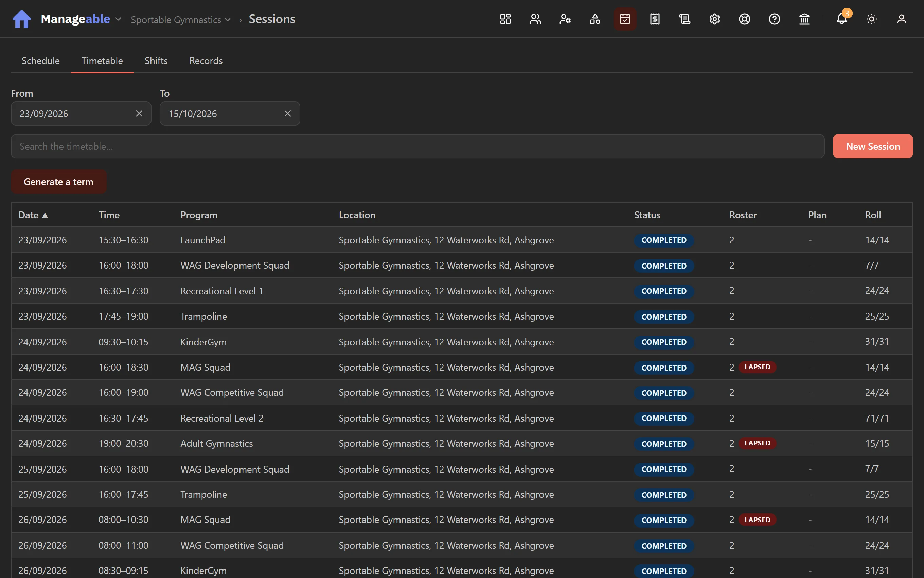Click the New Session button
Screen dimensions: 924x578
872,146
